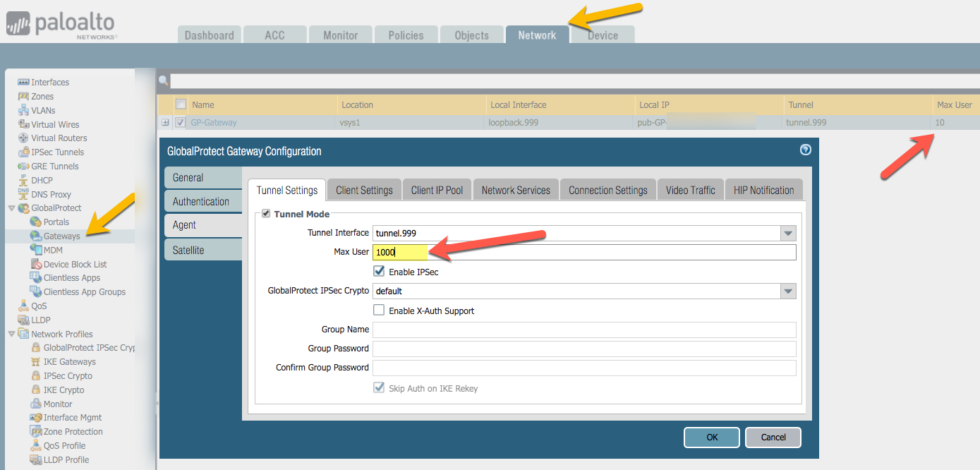The image size is (980, 470).
Task: Click the Clientless App Groups icon
Action: [36, 291]
